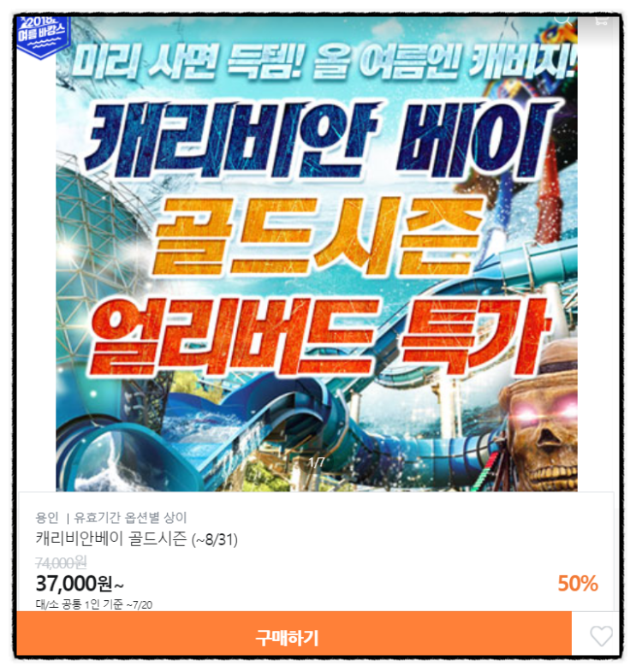
Task: Open the shopping cart icon
Action: click(601, 21)
